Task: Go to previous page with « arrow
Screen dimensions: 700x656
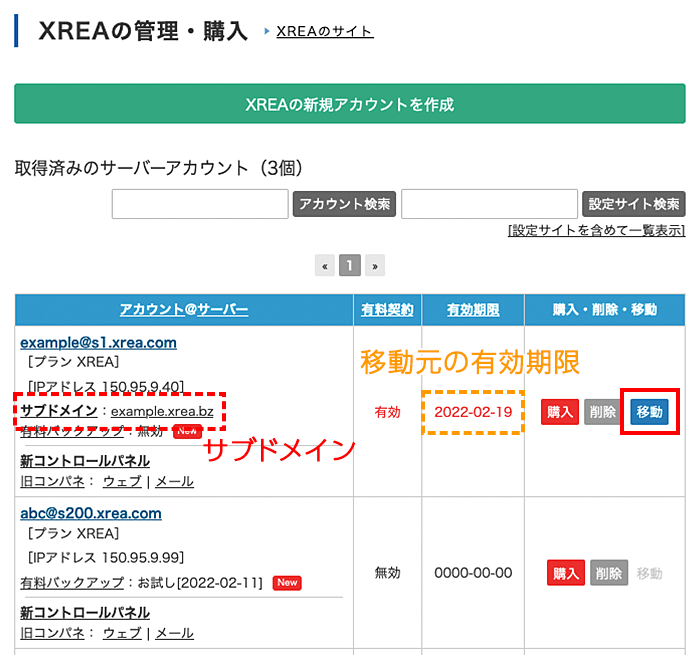Action: (324, 266)
